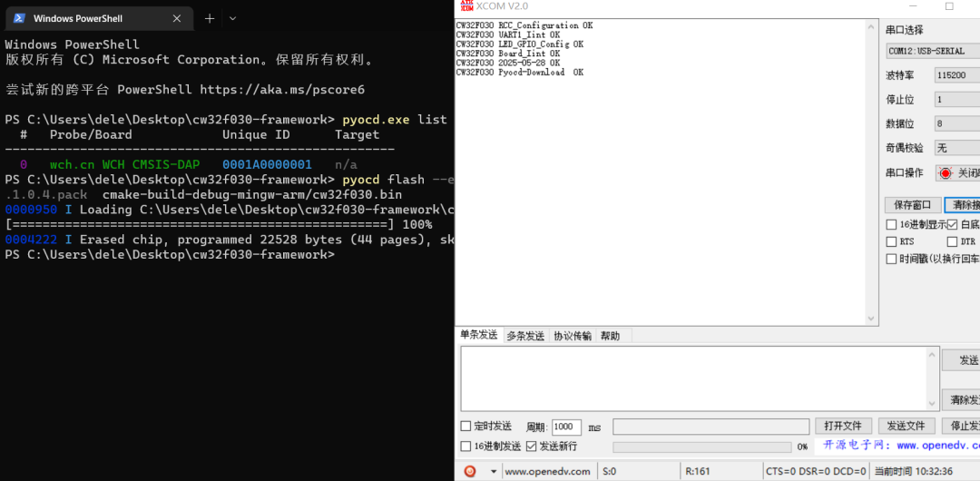This screenshot has height=481, width=980.
Task: Switch to the 协议传输 tab
Action: [x=573, y=336]
